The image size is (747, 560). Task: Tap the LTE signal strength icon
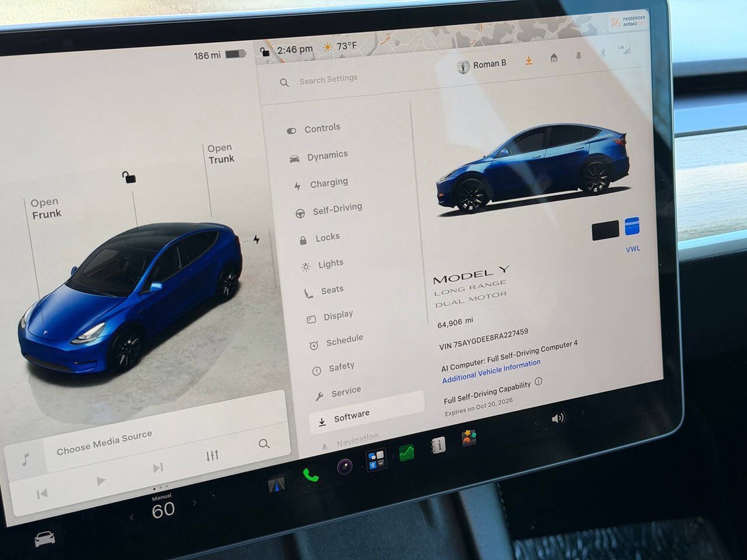[625, 50]
